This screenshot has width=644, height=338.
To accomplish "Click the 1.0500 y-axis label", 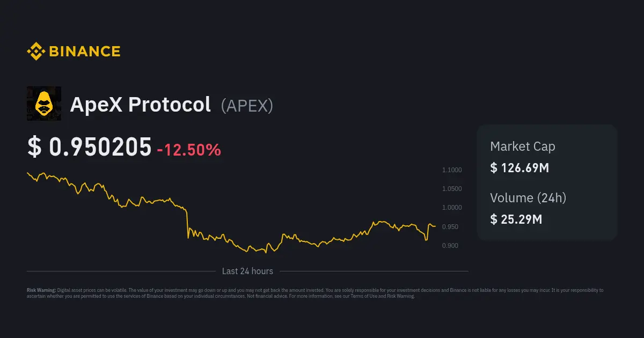I will click(x=451, y=189).
